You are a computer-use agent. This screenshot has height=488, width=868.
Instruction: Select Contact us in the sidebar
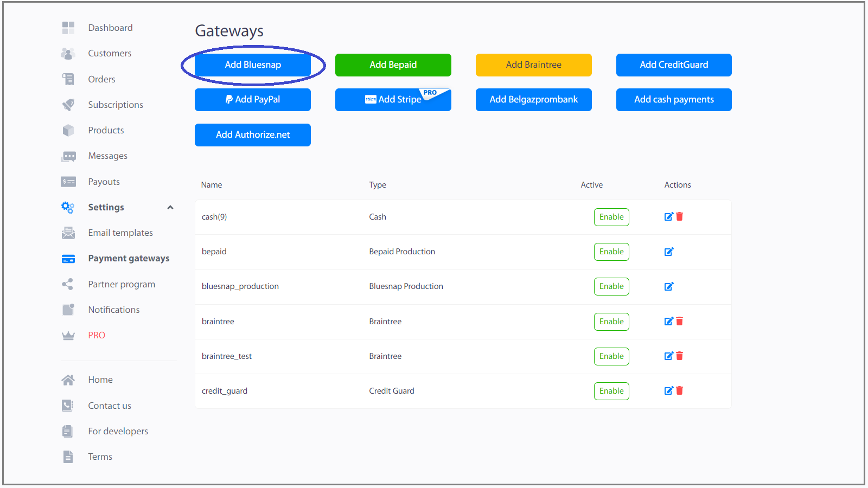coord(109,406)
